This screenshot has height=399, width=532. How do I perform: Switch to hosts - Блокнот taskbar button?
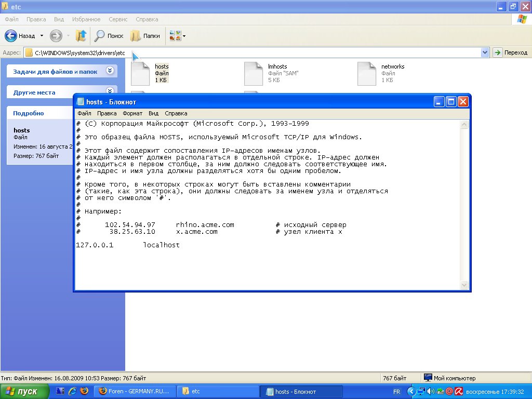[301, 392]
